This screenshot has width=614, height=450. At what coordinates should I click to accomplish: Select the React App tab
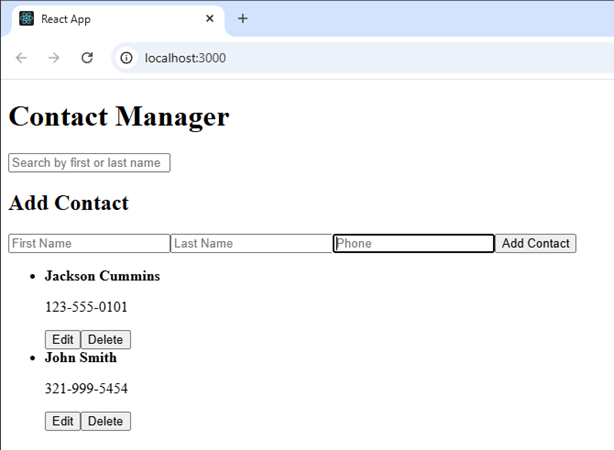110,19
